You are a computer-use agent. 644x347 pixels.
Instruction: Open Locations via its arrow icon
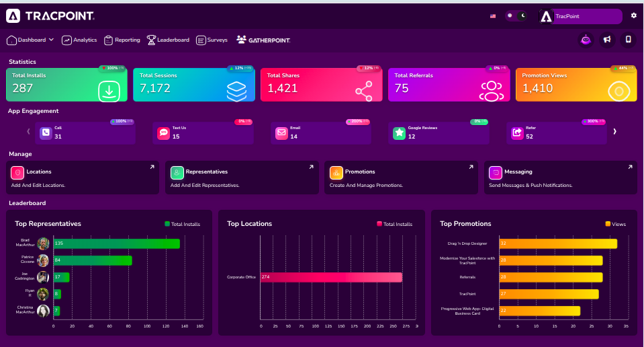(x=152, y=167)
